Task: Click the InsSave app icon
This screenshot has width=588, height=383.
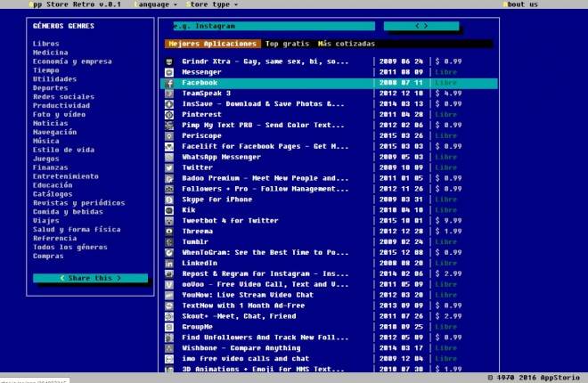Action: pos(169,104)
